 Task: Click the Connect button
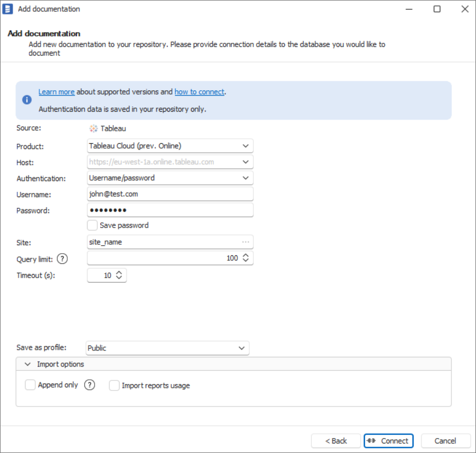tap(388, 441)
